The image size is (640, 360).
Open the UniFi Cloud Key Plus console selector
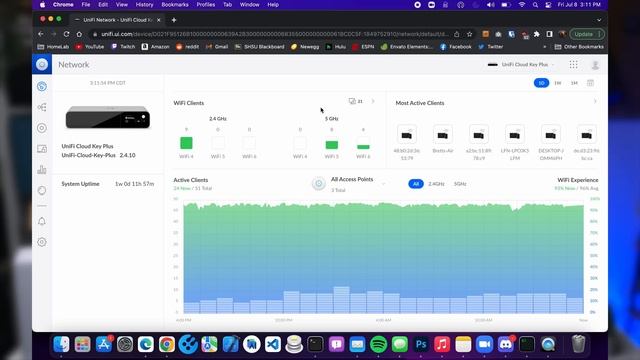(521, 64)
